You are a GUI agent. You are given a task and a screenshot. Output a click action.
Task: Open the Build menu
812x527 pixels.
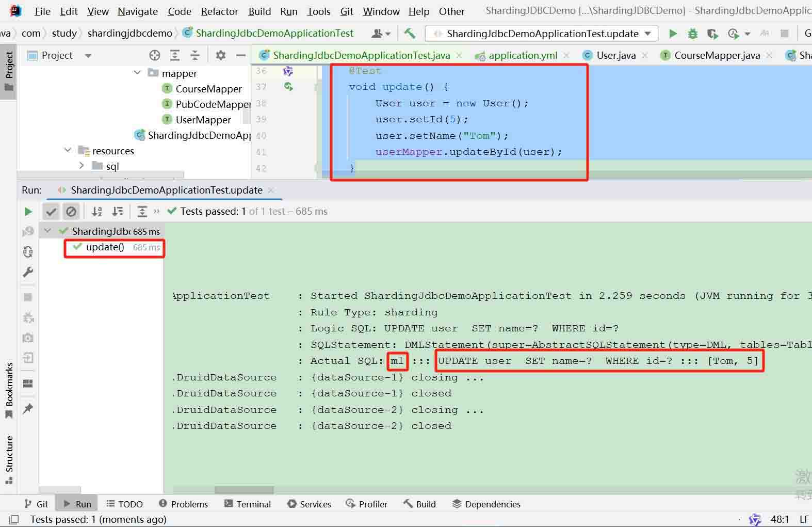(x=259, y=11)
